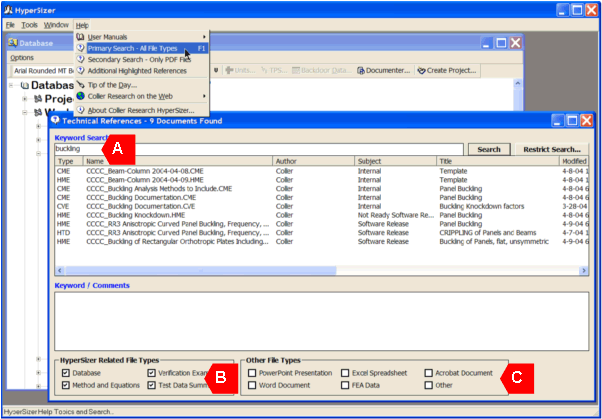Click the keyword search input field
This screenshot has height=419, width=602.
(x=259, y=149)
